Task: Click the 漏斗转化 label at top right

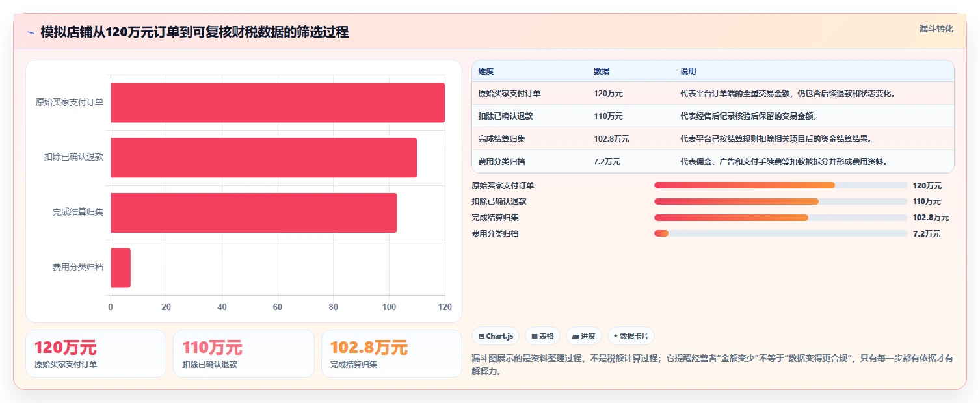Action: tap(936, 29)
